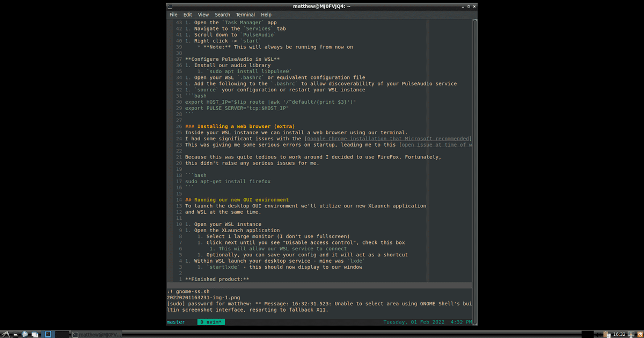Open the Help menu
Viewport: 644px width, 338px height.
click(266, 15)
